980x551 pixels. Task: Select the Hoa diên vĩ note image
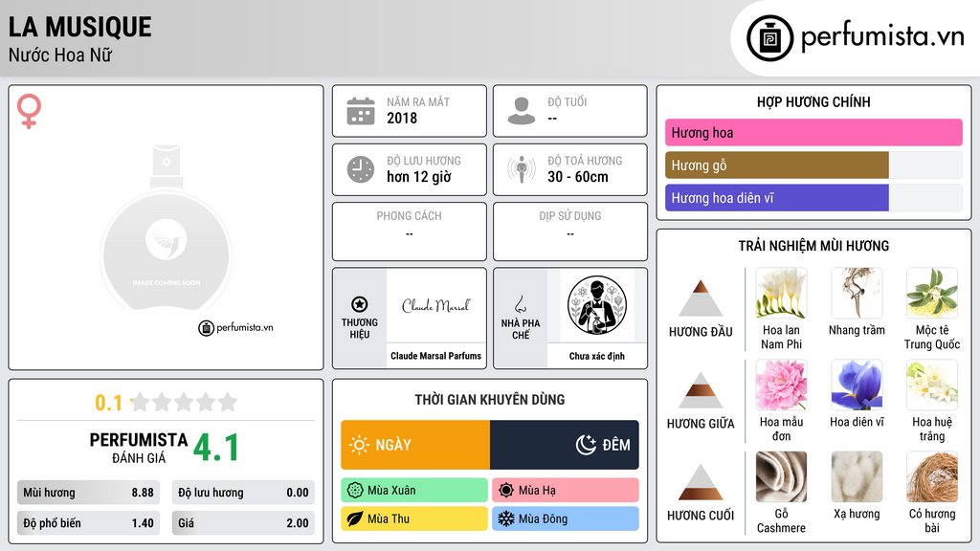(x=857, y=385)
